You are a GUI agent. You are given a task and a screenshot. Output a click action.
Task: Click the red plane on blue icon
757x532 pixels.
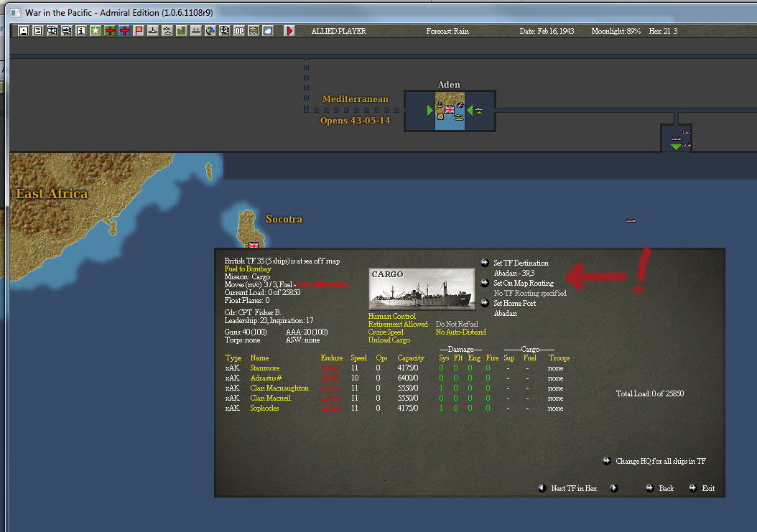point(124,31)
